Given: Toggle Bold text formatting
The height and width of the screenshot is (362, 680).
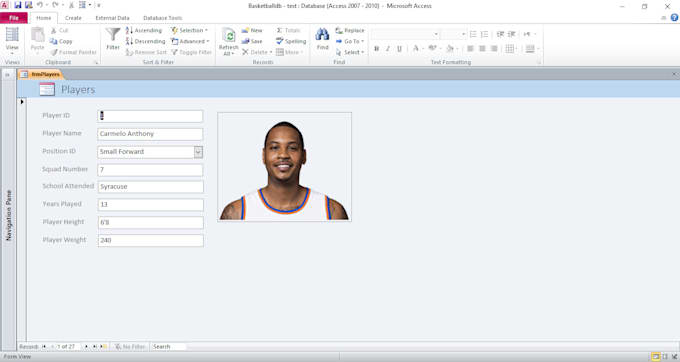Looking at the screenshot, I should pos(376,49).
